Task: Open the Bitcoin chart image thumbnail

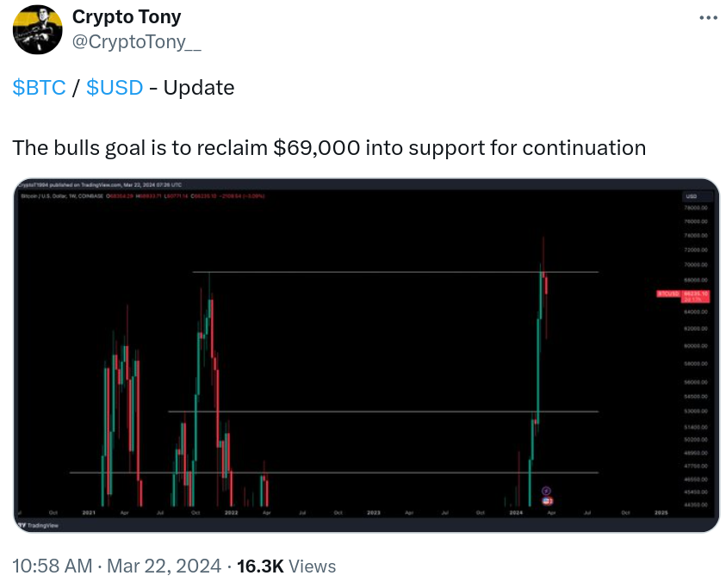Action: click(x=366, y=355)
